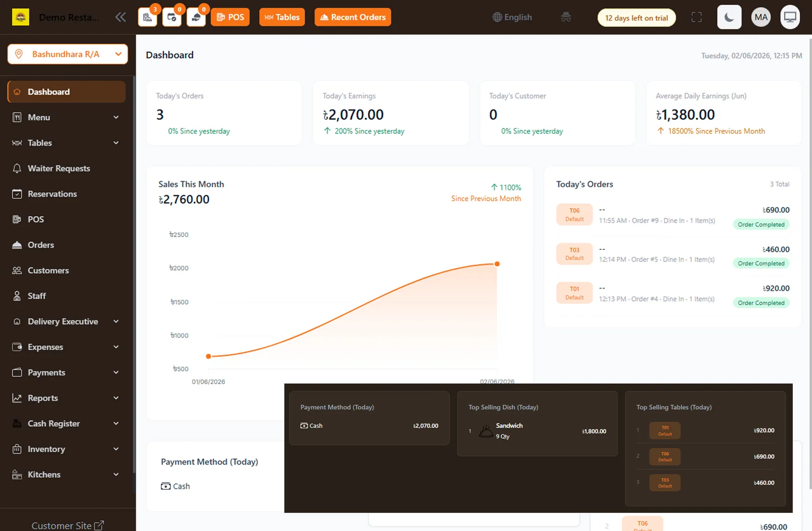Expand the Cash Register sidebar chevron

116,423
